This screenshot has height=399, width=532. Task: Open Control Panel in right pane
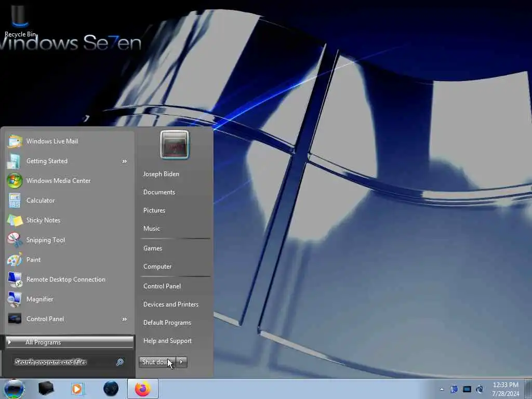[x=162, y=286]
